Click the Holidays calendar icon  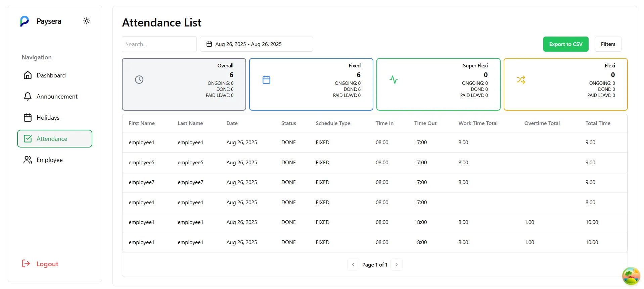pyautogui.click(x=28, y=117)
